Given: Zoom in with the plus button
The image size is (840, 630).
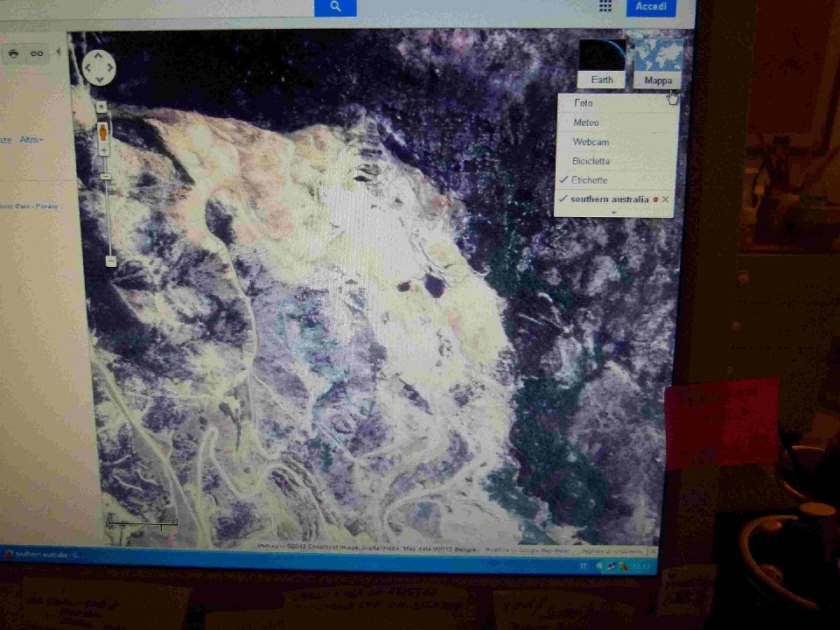Looking at the screenshot, I should tap(105, 150).
